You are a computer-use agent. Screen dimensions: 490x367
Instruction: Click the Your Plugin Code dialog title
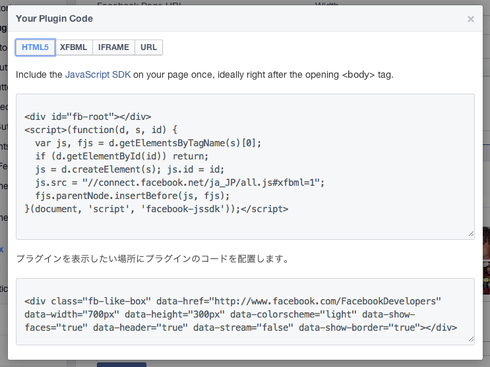[x=54, y=19]
